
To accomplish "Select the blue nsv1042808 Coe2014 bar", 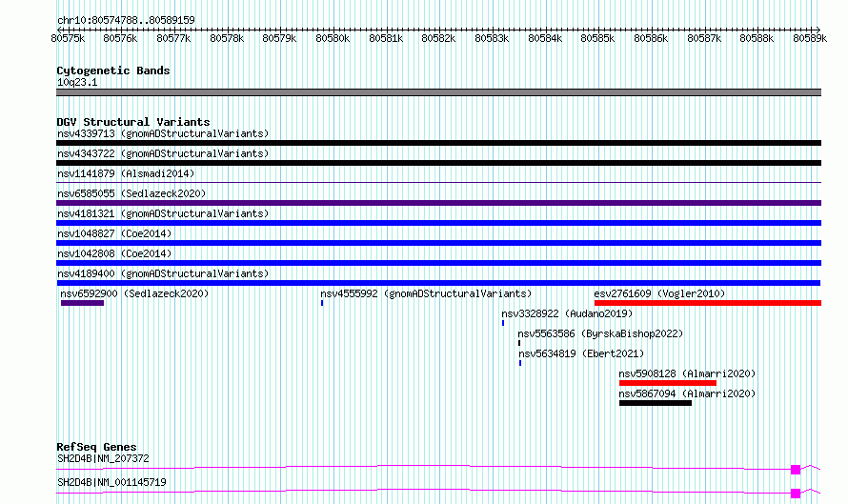I will point(438,263).
